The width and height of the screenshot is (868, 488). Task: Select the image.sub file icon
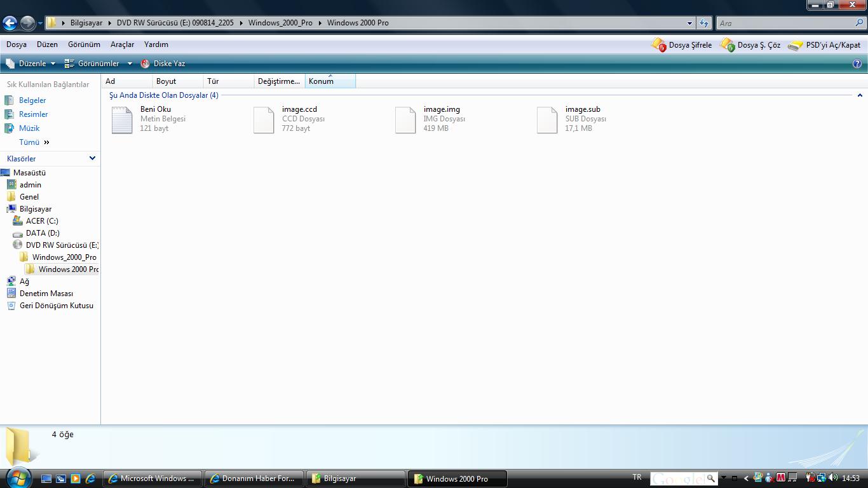(547, 119)
